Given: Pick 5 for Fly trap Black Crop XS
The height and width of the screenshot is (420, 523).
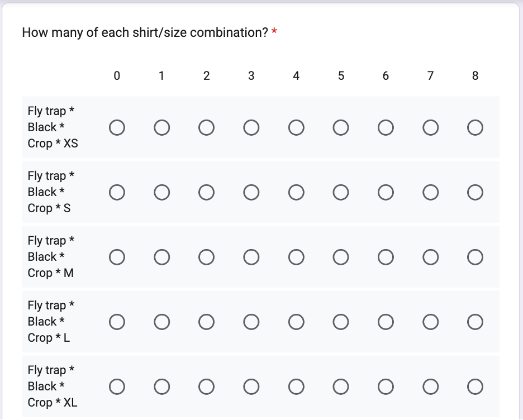Looking at the screenshot, I should (341, 128).
